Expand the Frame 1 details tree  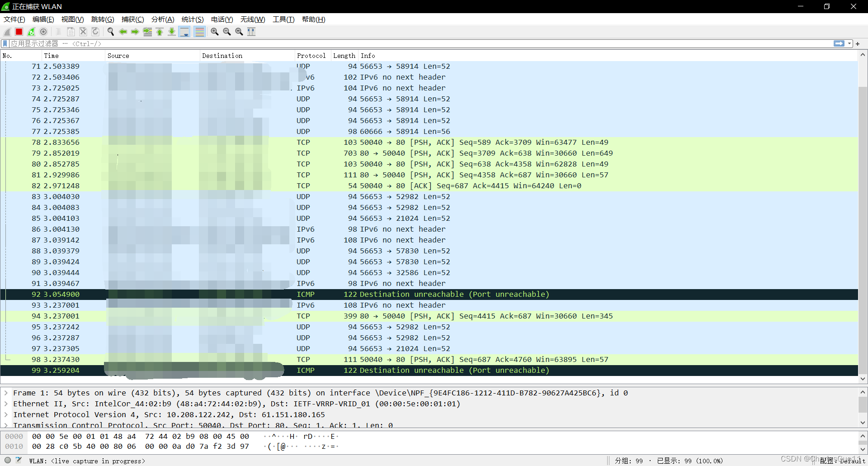click(x=6, y=393)
